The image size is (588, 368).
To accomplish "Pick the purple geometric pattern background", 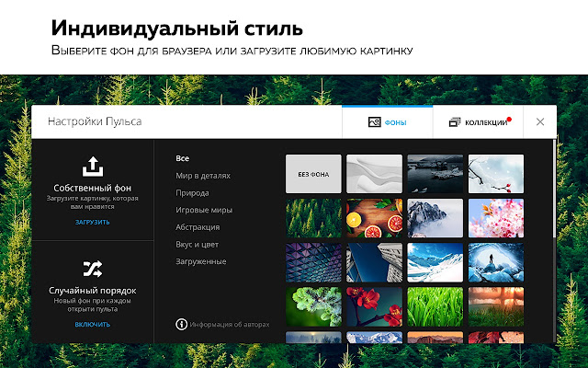I will 313,262.
